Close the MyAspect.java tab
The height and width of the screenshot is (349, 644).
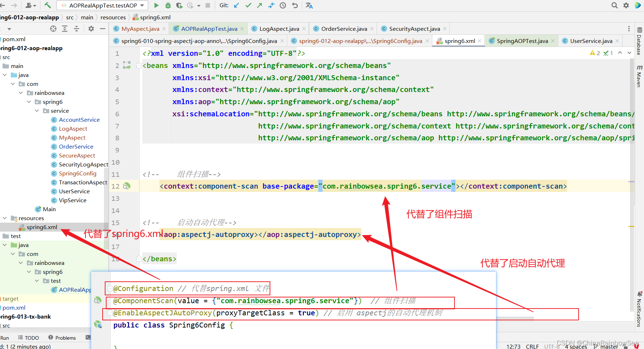click(x=164, y=29)
